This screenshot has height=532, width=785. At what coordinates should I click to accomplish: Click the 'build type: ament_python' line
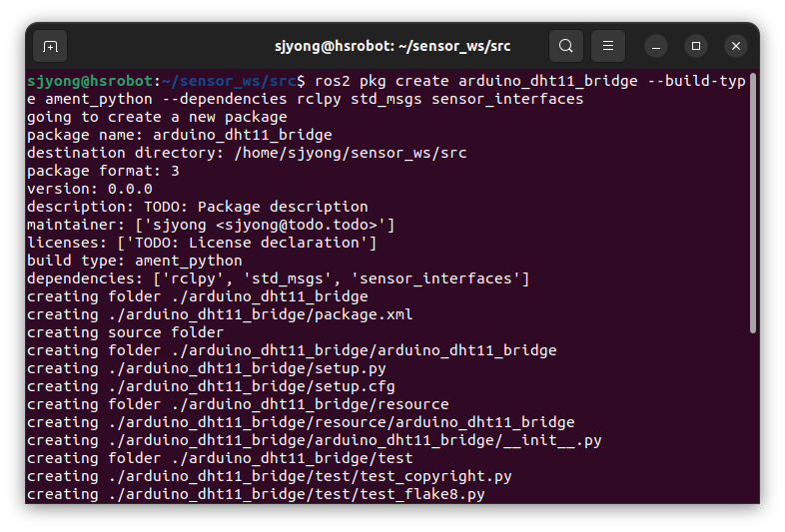click(x=135, y=261)
